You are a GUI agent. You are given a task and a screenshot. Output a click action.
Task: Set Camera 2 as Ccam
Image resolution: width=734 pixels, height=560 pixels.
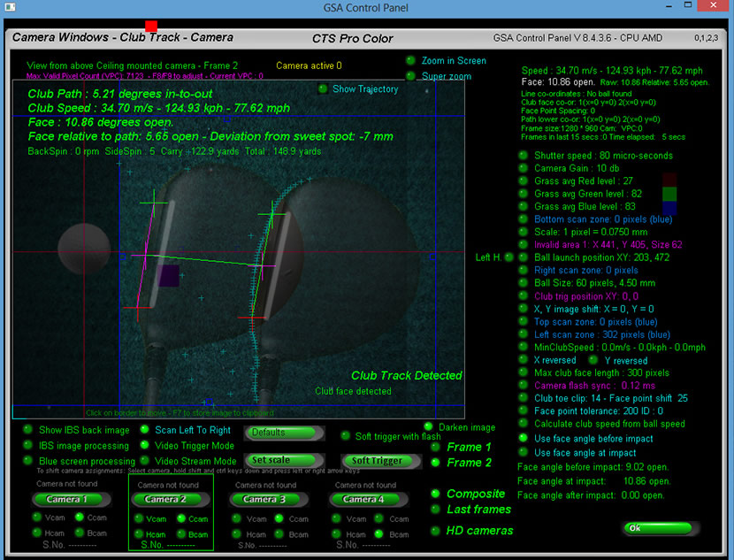pyautogui.click(x=181, y=518)
